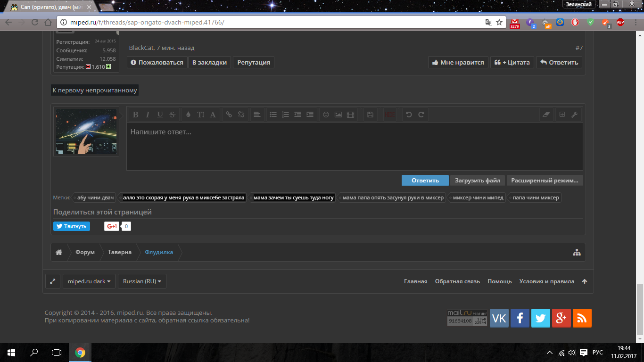This screenshot has height=362, width=644.
Task: Insert an image via the picture icon
Action: [338, 115]
